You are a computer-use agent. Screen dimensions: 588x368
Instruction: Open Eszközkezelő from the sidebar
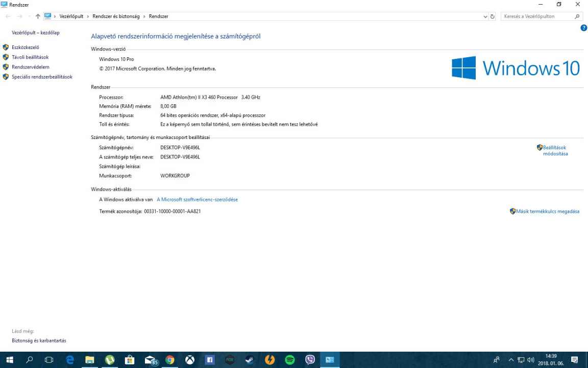(25, 48)
